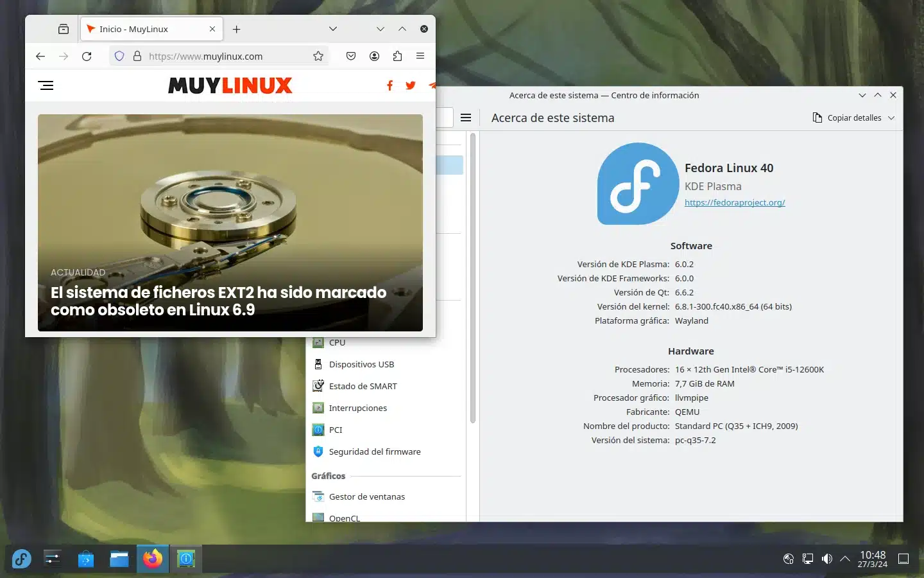The height and width of the screenshot is (578, 924).
Task: Open the Fedora application launcher
Action: (x=22, y=559)
